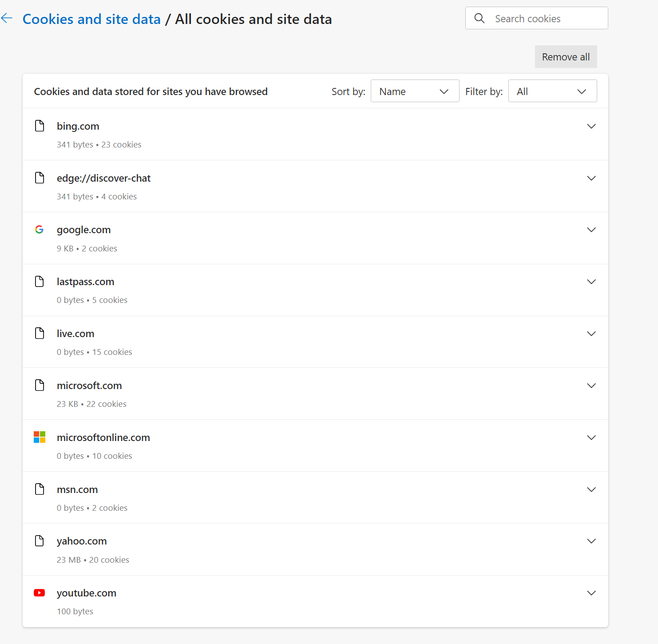This screenshot has height=644, width=658.
Task: Click the '23 KB • 22 cookies' text
Action: click(91, 404)
